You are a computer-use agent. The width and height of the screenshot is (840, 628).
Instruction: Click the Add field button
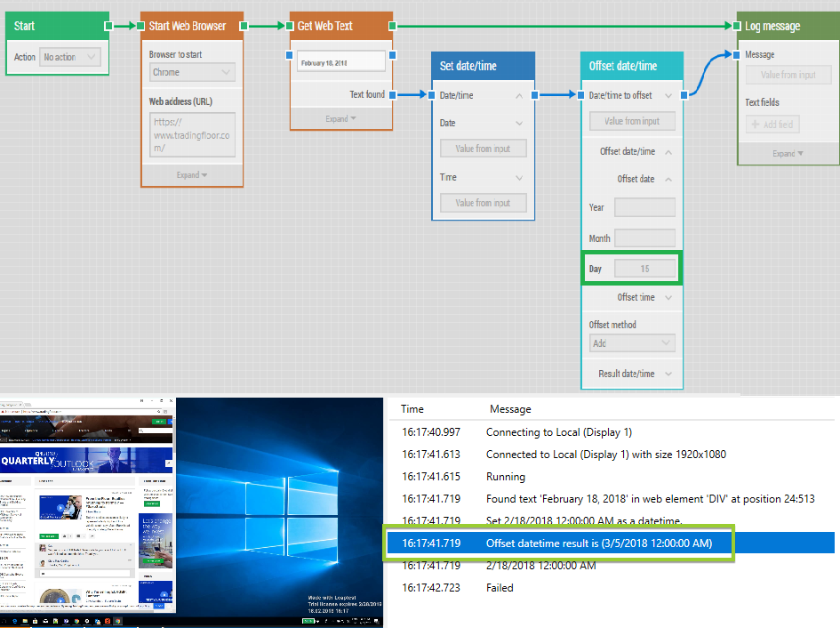coord(772,125)
